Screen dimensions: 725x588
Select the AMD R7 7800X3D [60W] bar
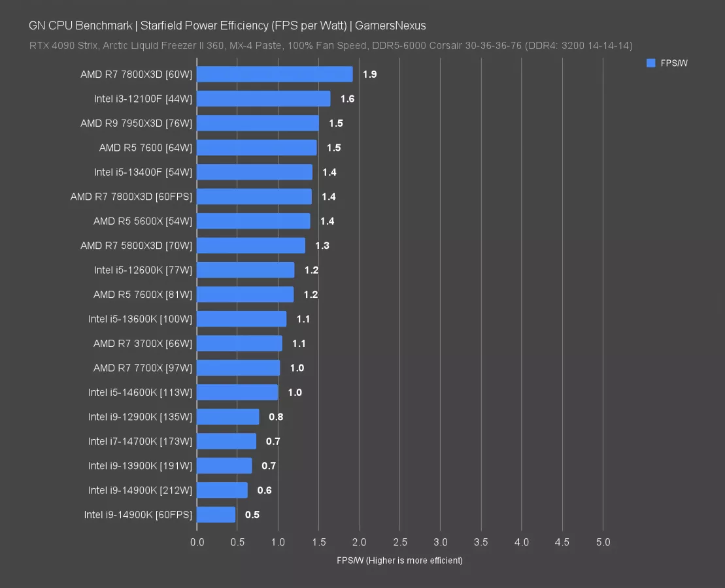point(275,74)
